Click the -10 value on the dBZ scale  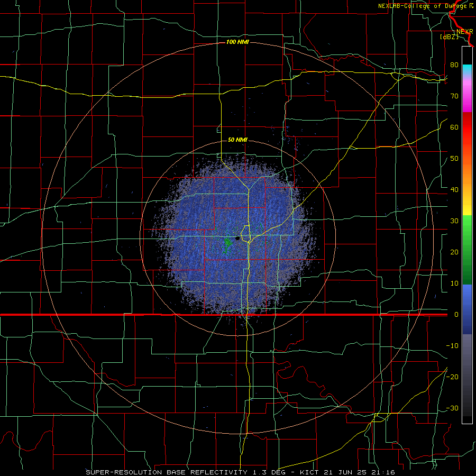[452, 346]
